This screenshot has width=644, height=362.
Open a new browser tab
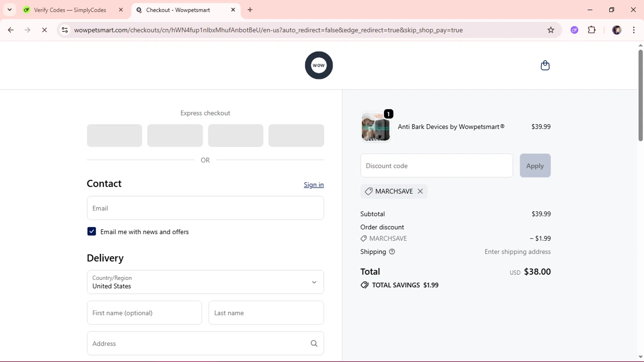point(250,10)
